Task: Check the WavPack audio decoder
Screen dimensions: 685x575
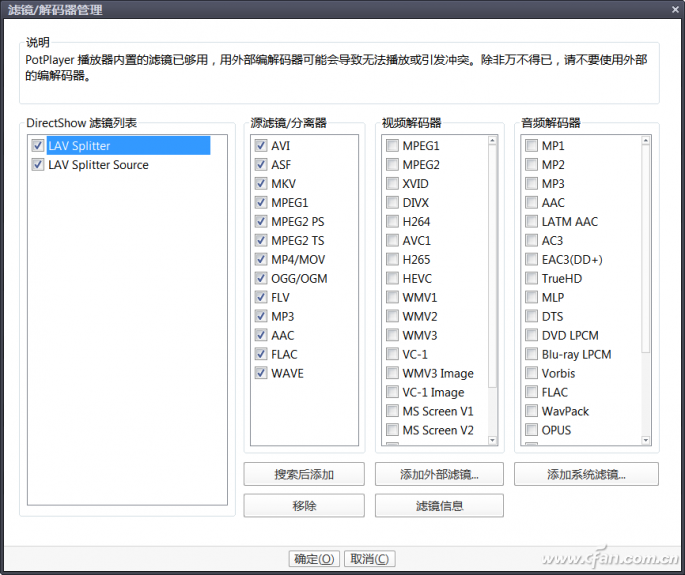Action: tap(531, 411)
